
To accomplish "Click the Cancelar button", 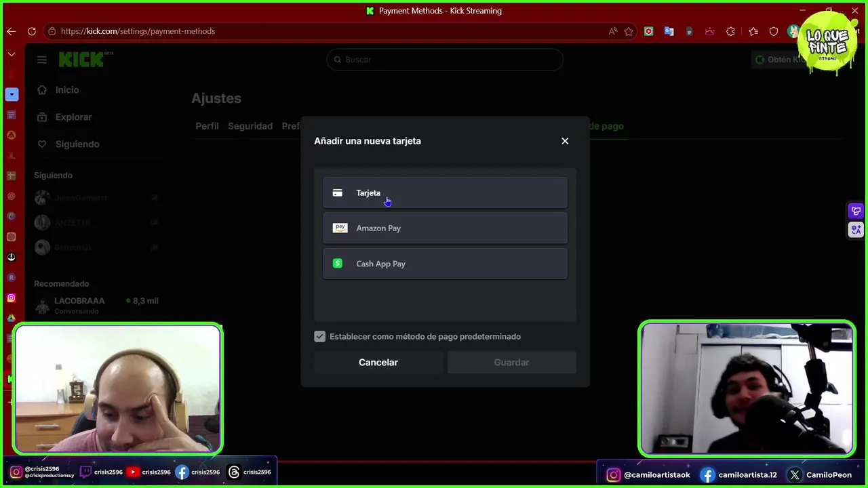I will [x=378, y=363].
